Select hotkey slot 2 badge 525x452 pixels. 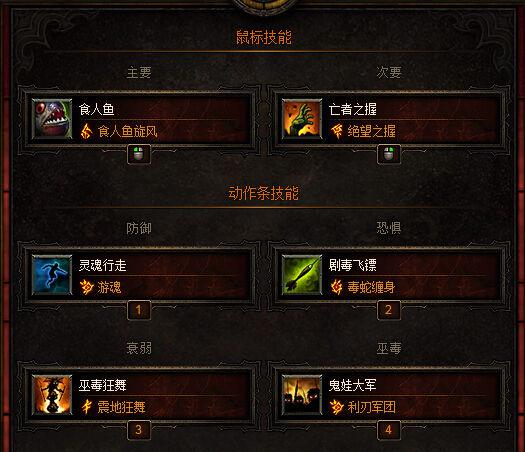point(389,310)
